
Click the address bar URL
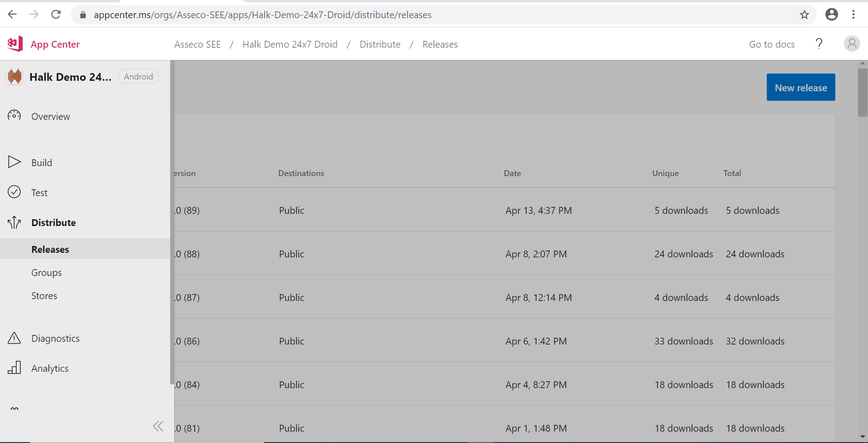tap(263, 15)
